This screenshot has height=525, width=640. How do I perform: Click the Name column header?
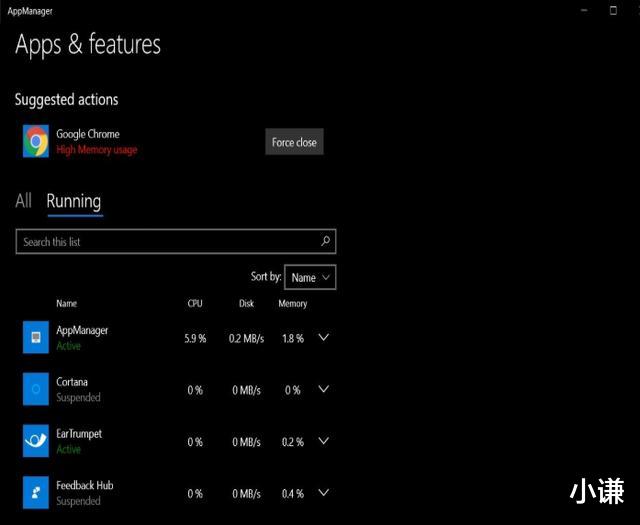point(67,303)
